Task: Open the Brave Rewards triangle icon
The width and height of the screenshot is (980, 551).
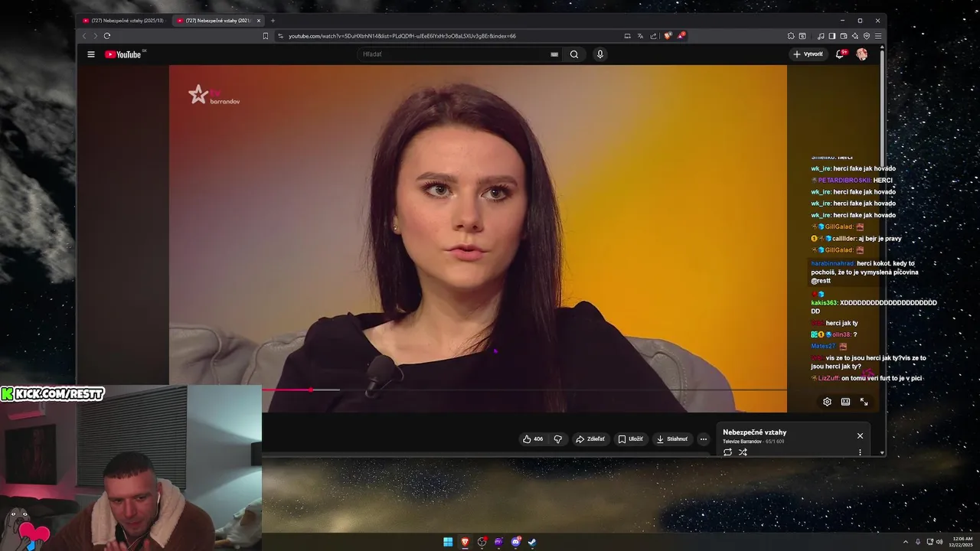Action: (x=681, y=36)
